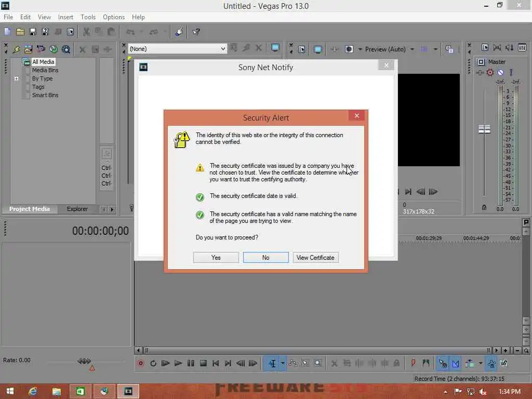Click the Open folder toolbar icon
Image resolution: width=532 pixels, height=399 pixels.
pyautogui.click(x=20, y=32)
